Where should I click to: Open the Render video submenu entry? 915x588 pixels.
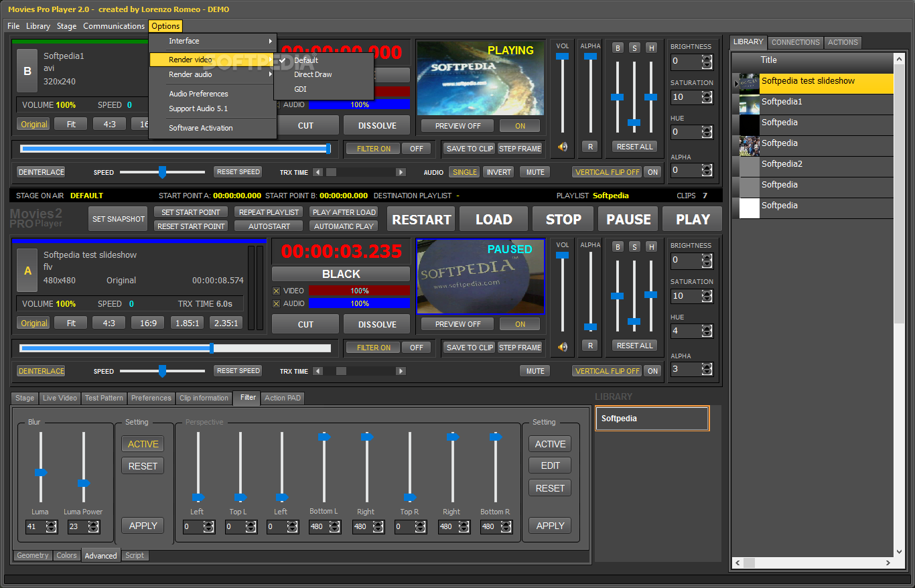pos(212,60)
